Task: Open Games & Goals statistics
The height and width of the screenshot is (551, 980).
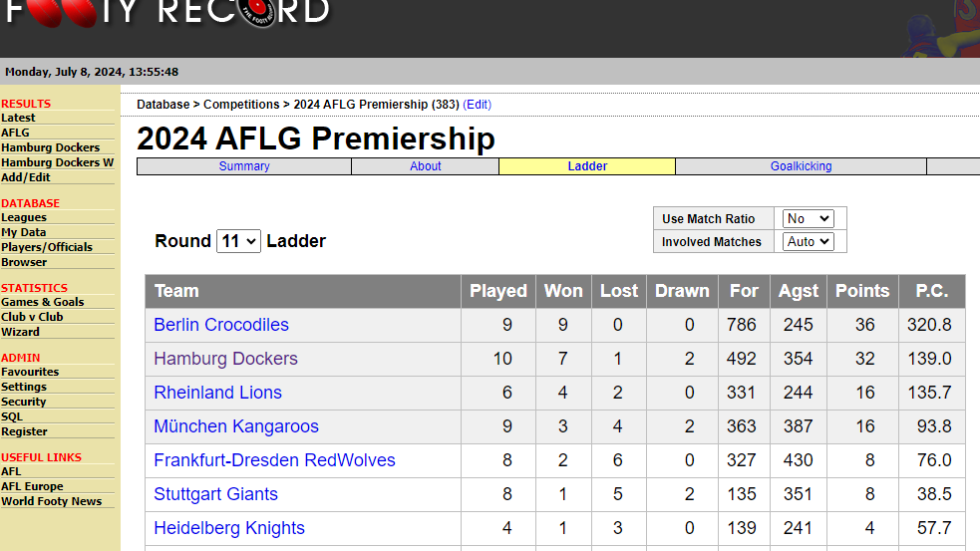Action: tap(43, 302)
